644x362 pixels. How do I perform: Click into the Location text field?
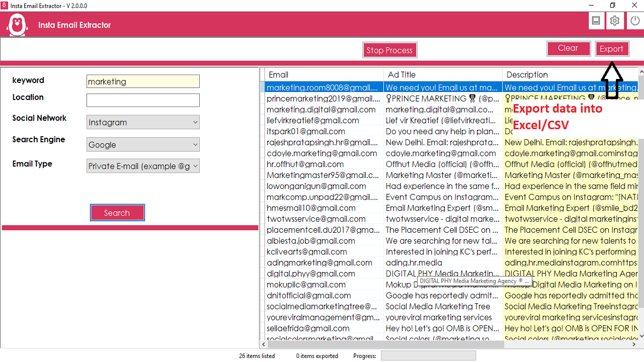[x=143, y=100]
